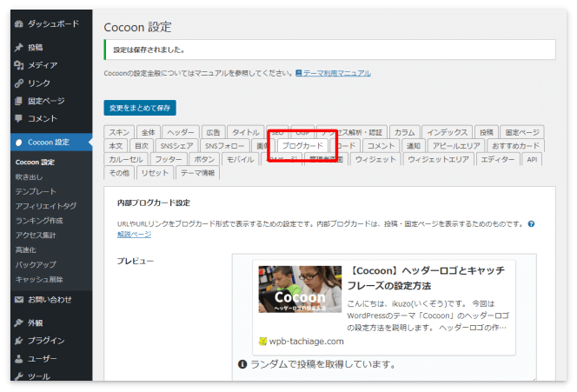Image resolution: width=577 pixels, height=392 pixels.
Task: Open 高速化 submenu item
Action: [x=26, y=250]
